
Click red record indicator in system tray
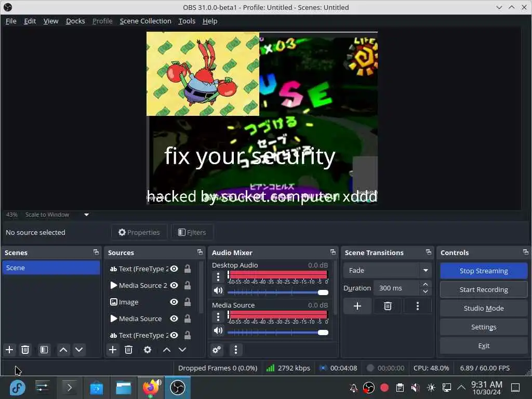pos(384,388)
